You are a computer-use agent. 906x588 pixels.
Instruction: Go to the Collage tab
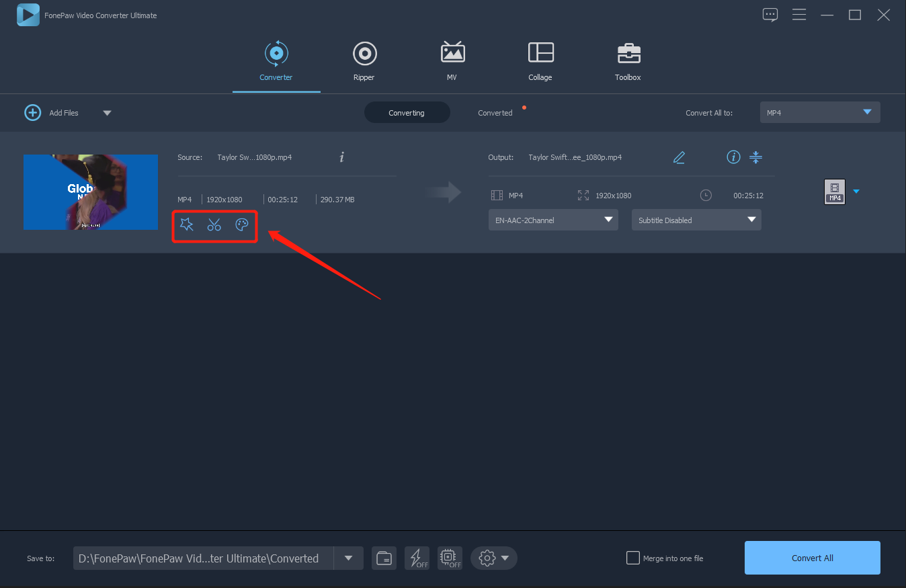[x=540, y=60]
